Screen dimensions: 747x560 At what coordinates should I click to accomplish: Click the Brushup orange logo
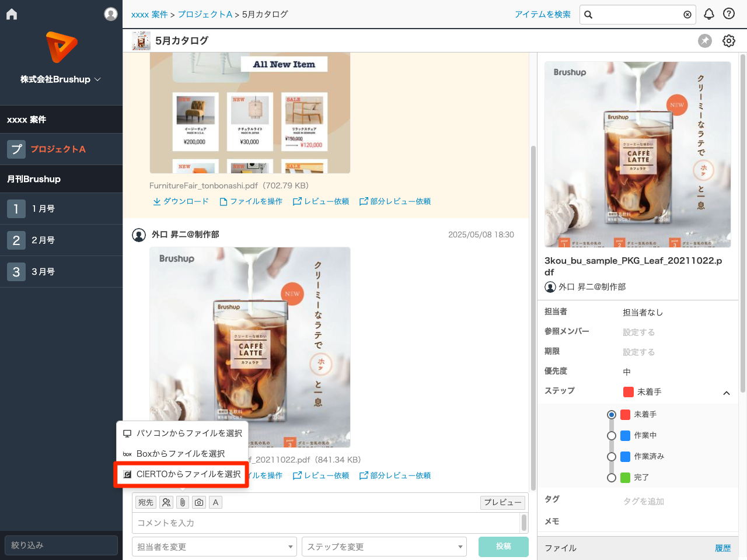(61, 47)
